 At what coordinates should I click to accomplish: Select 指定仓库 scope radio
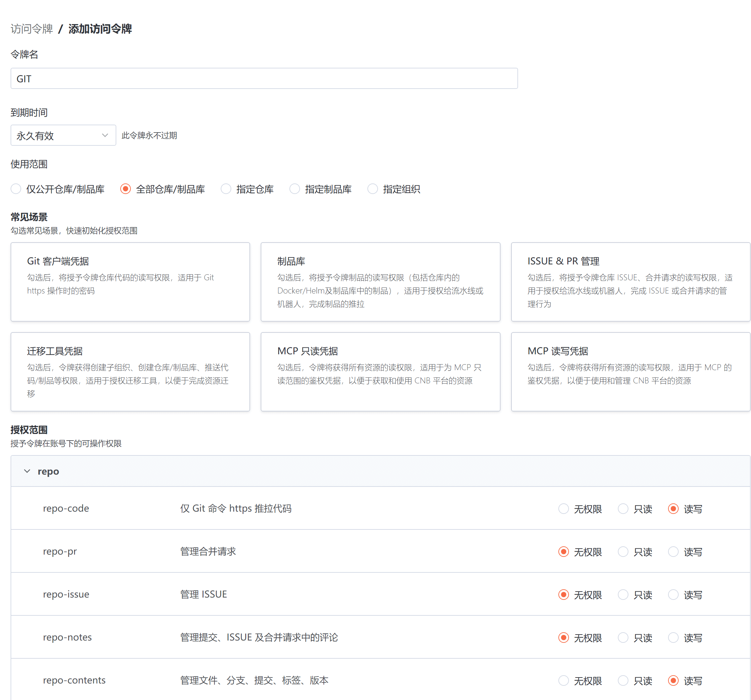point(226,189)
